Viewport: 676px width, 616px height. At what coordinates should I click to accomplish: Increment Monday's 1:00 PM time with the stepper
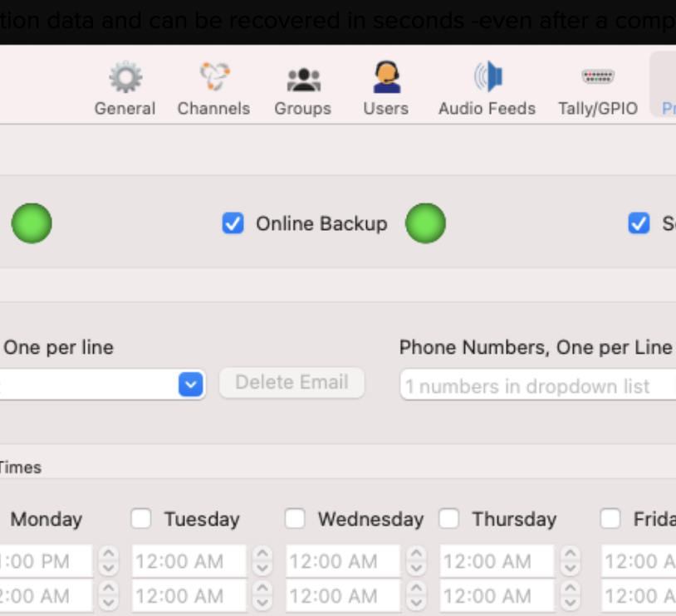[x=107, y=556]
